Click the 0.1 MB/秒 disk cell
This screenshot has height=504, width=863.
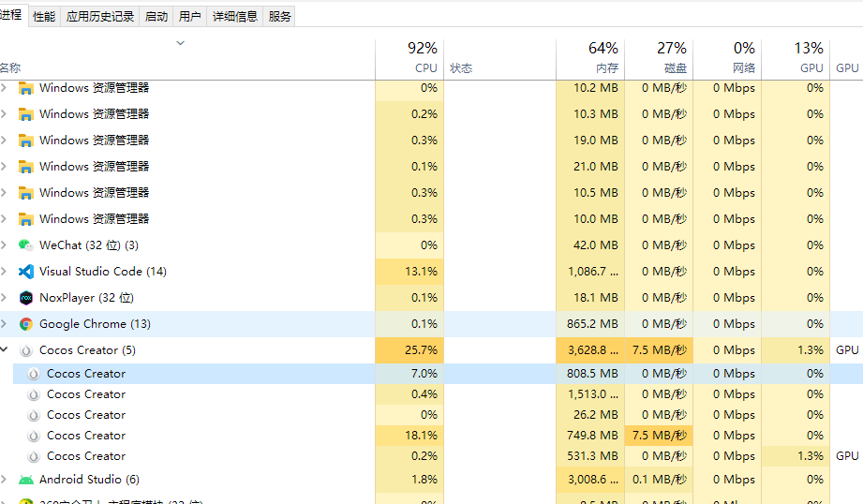click(x=659, y=480)
